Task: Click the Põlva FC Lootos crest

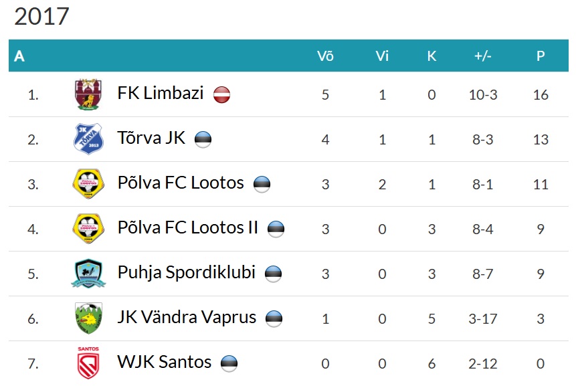Action: pyautogui.click(x=88, y=184)
